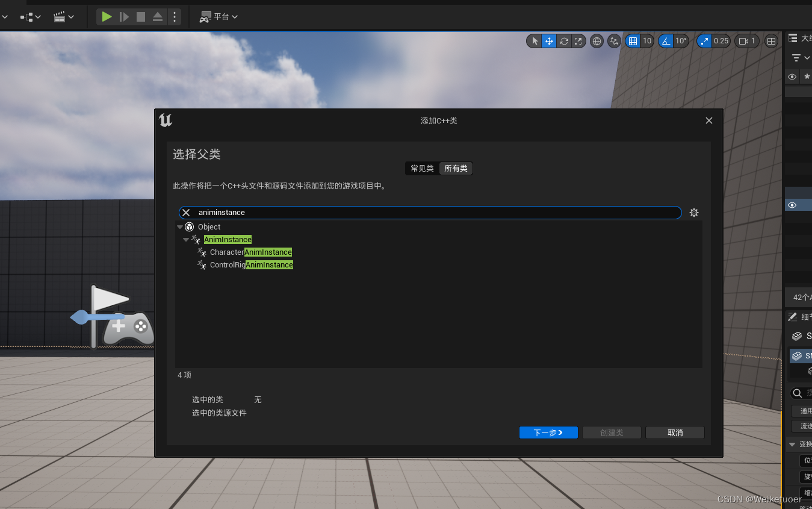The image size is (812, 509).
Task: Open the 平台 dropdown menu
Action: coord(218,16)
